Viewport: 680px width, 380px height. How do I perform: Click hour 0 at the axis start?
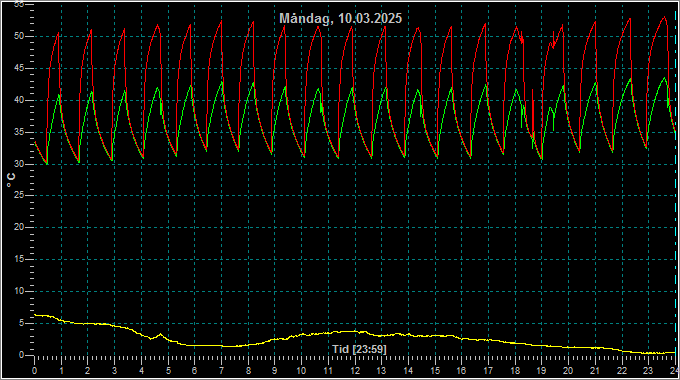pyautogui.click(x=34, y=371)
